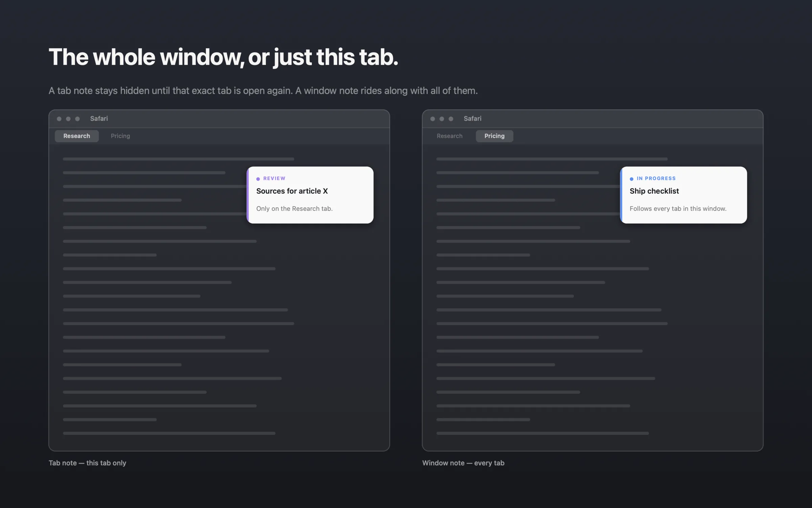Click the 'Window note — every tab' caption
Image resolution: width=812 pixels, height=508 pixels.
463,463
